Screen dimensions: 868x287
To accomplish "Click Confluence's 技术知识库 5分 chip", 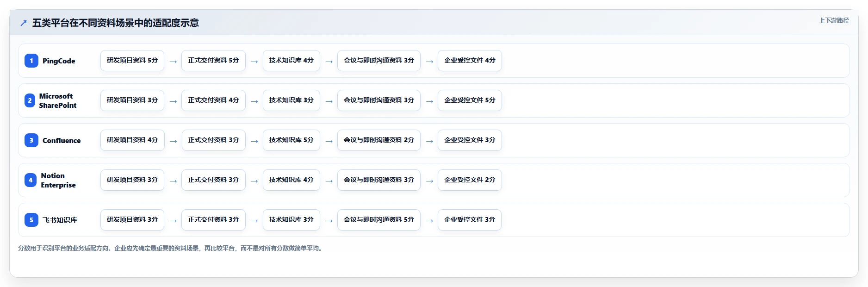I will tap(291, 140).
